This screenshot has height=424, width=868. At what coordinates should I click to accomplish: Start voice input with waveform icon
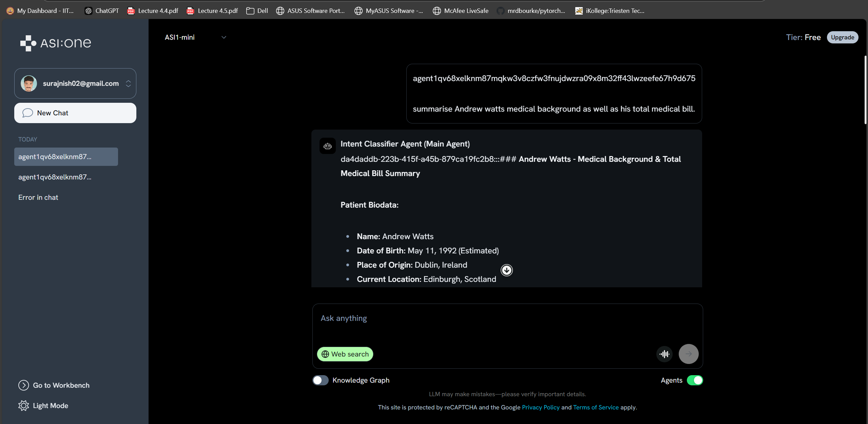point(664,354)
